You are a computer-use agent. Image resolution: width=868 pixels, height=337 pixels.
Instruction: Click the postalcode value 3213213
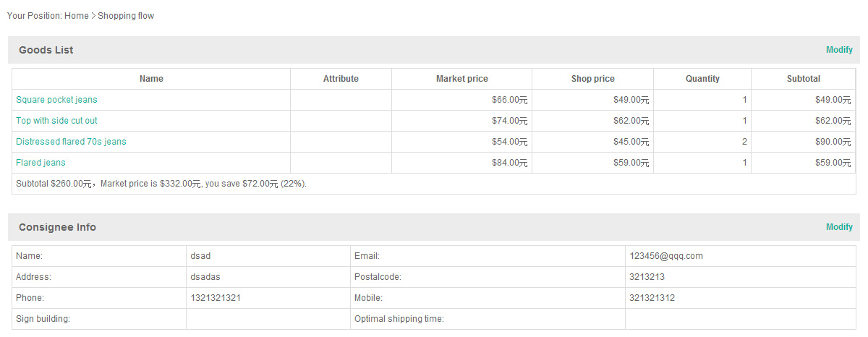(647, 277)
